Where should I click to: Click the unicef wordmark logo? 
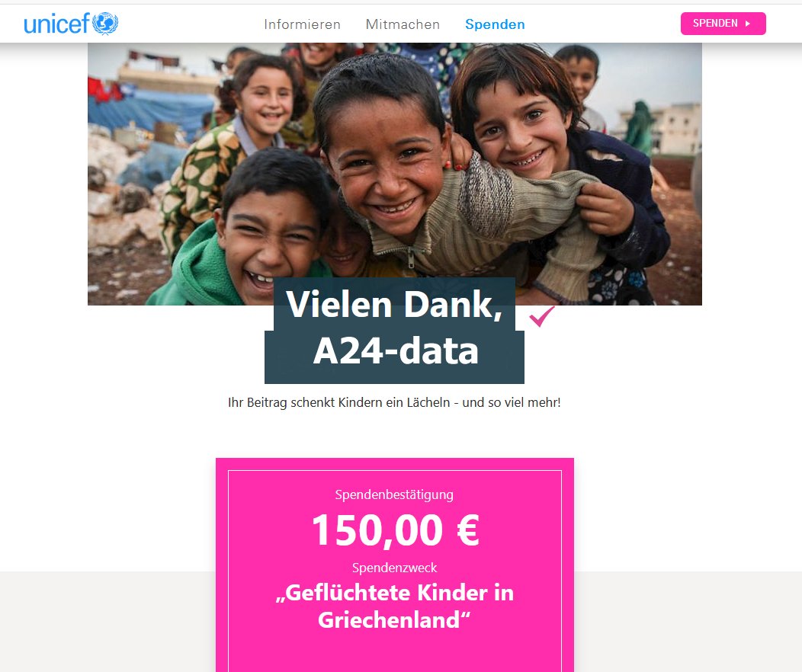[x=56, y=24]
